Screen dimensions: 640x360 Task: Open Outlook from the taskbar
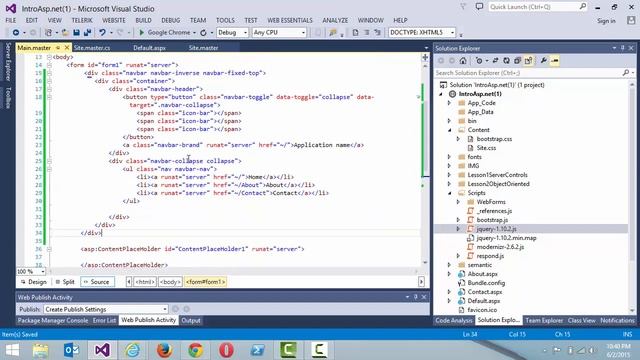coord(71,350)
